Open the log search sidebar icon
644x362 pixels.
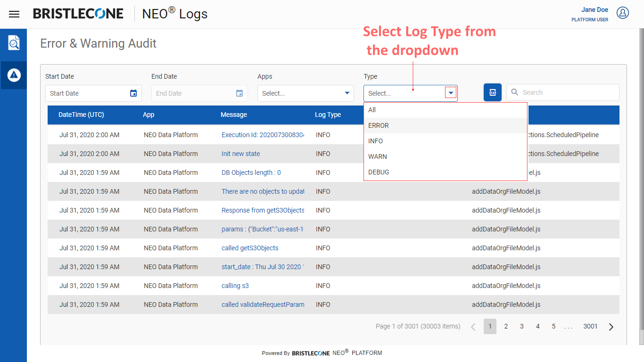tap(14, 43)
